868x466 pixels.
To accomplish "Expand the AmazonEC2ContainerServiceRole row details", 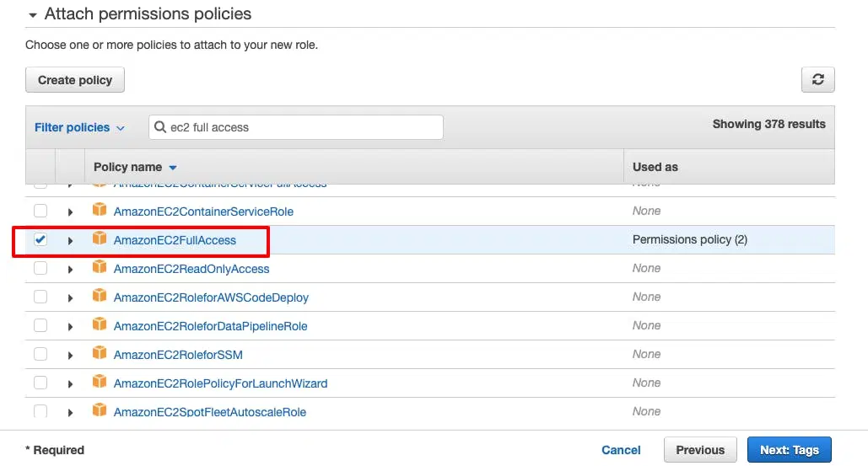I will pyautogui.click(x=70, y=212).
